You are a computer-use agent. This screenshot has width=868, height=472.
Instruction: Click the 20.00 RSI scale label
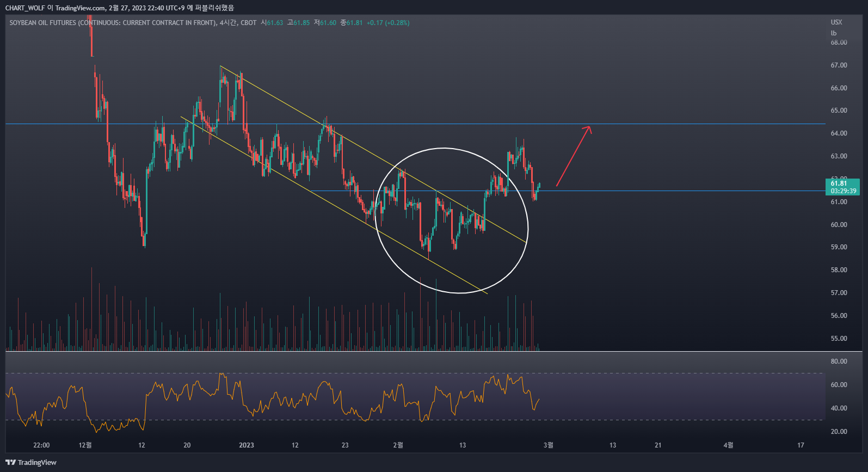pyautogui.click(x=839, y=432)
